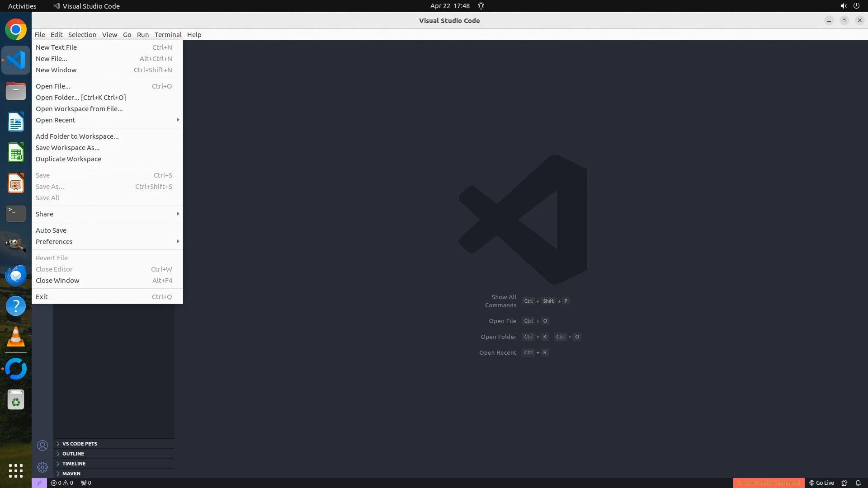Click the Copilot status icon

point(844,483)
